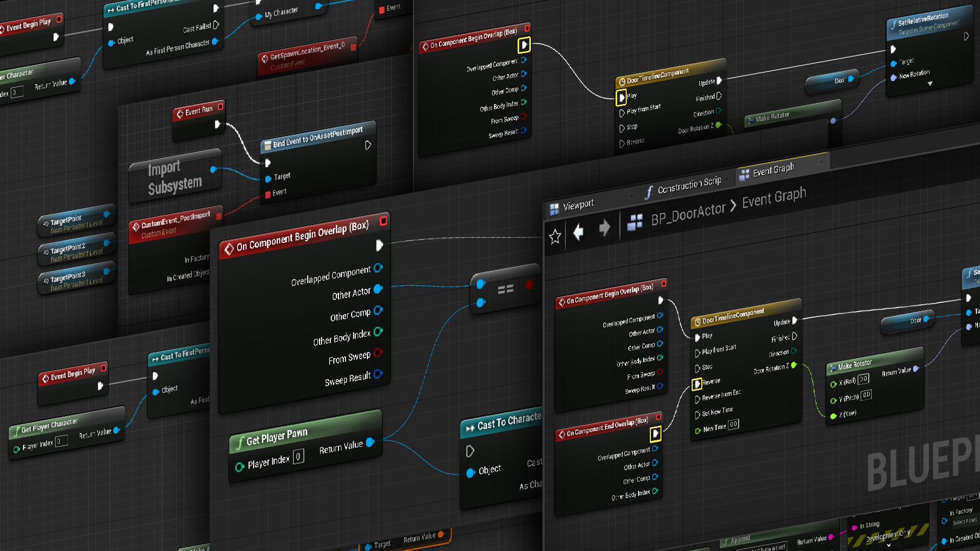Viewport: 980px width, 551px height.
Task: Click the star bookmark icon in graph toolbar
Action: pyautogui.click(x=555, y=236)
